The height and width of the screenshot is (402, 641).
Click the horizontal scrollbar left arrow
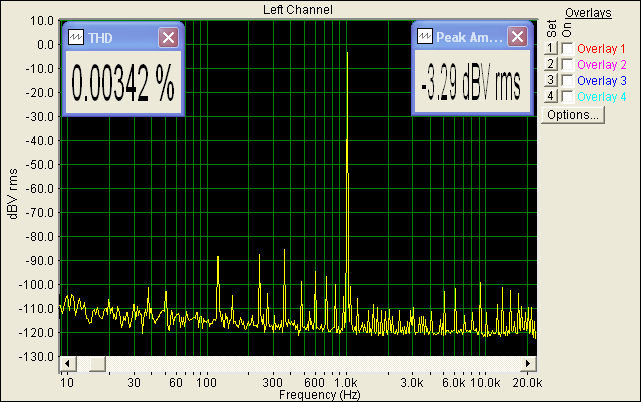tap(67, 363)
